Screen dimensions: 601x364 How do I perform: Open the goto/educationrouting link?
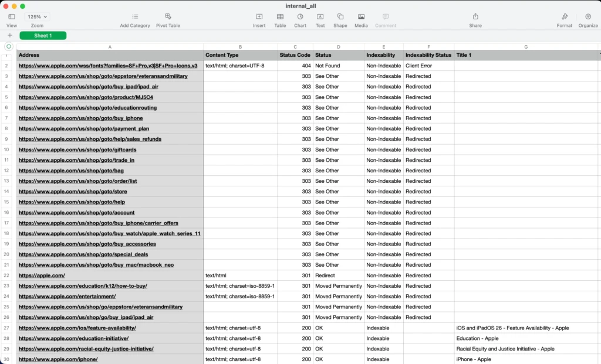pyautogui.click(x=88, y=108)
